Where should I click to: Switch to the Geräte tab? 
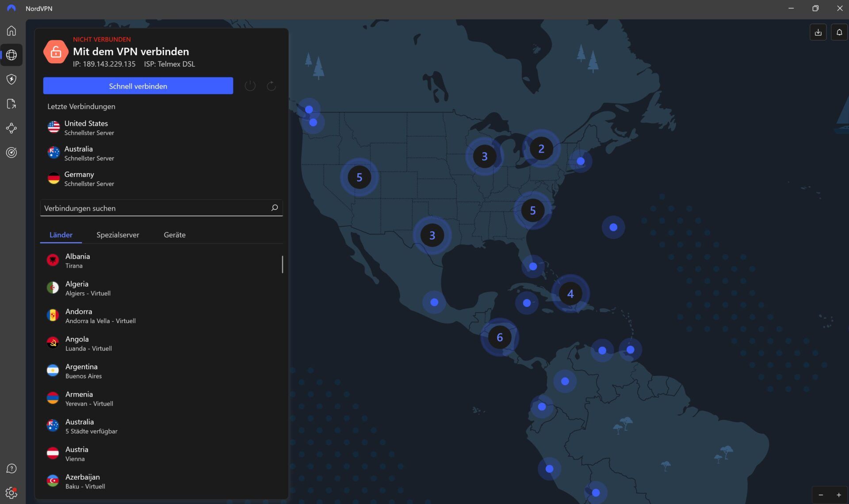point(175,235)
